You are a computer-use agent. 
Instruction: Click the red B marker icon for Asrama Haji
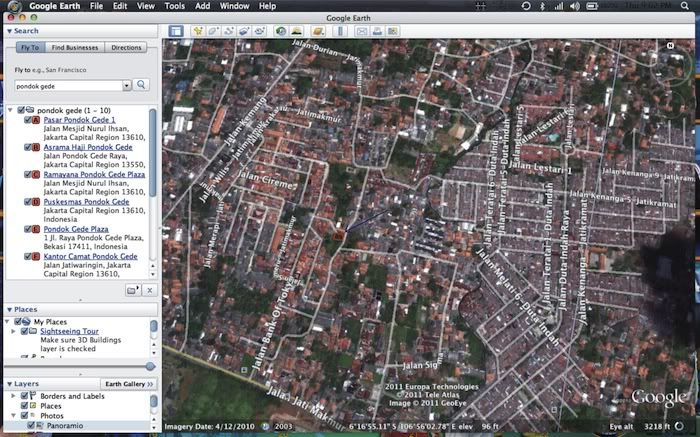point(36,147)
